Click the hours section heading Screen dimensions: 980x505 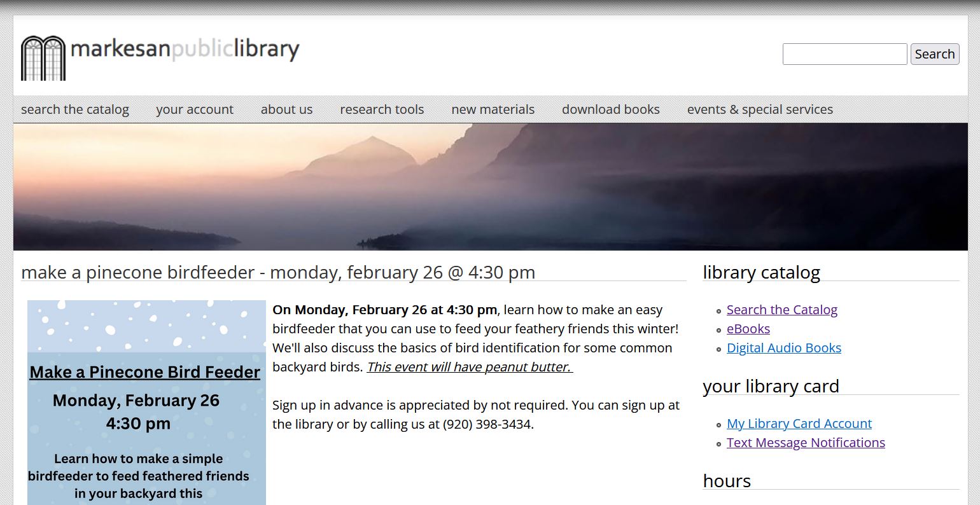(x=726, y=481)
